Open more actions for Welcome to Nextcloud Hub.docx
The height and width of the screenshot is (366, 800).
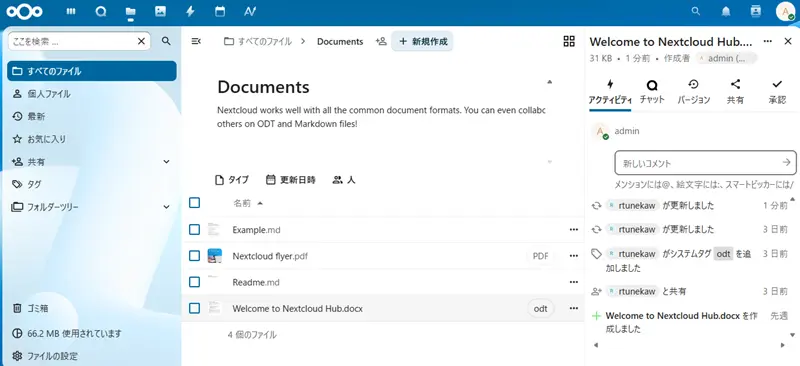tap(573, 308)
